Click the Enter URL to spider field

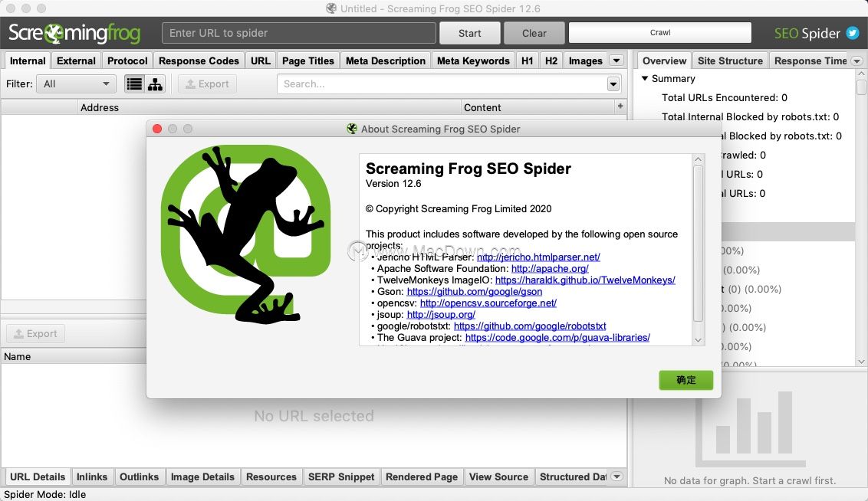[299, 33]
